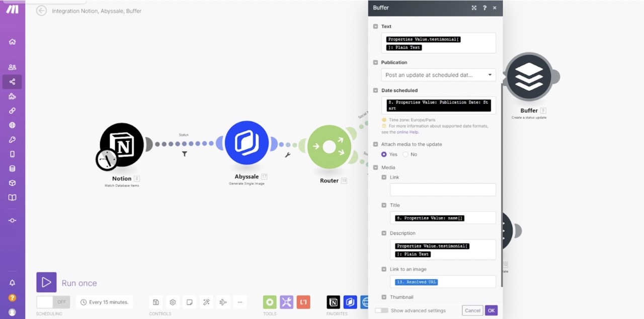Confirm with the OK button

(x=491, y=310)
